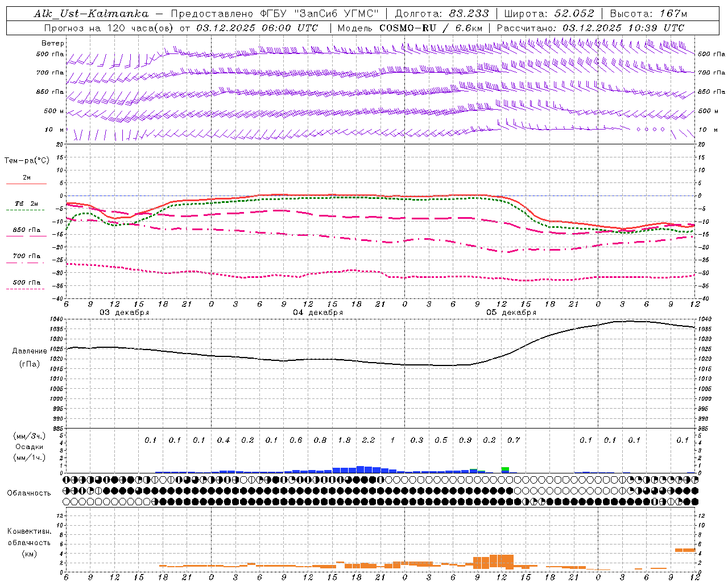Click the 20 value on left temperature axis
The height and width of the screenshot is (582, 728).
[x=60, y=144]
